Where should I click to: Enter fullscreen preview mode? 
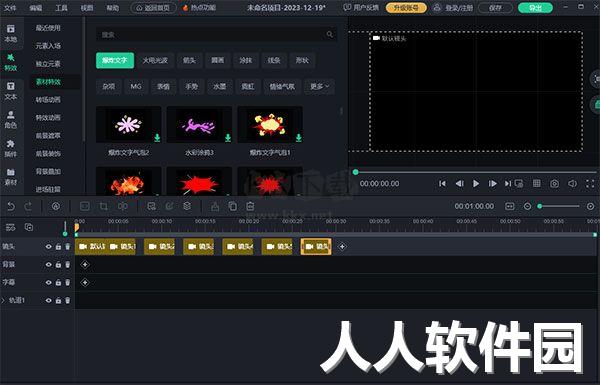(590, 184)
